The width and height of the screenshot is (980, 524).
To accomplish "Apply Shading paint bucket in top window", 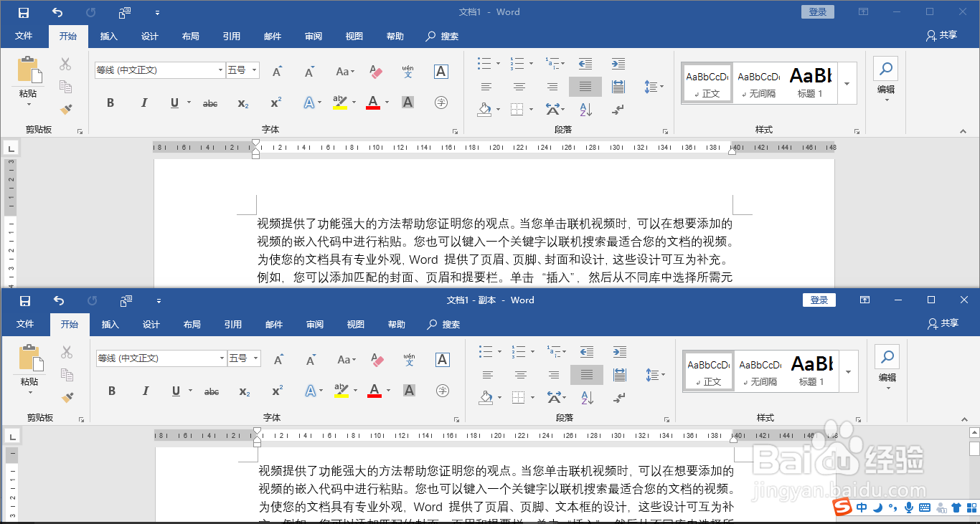I will click(x=484, y=110).
